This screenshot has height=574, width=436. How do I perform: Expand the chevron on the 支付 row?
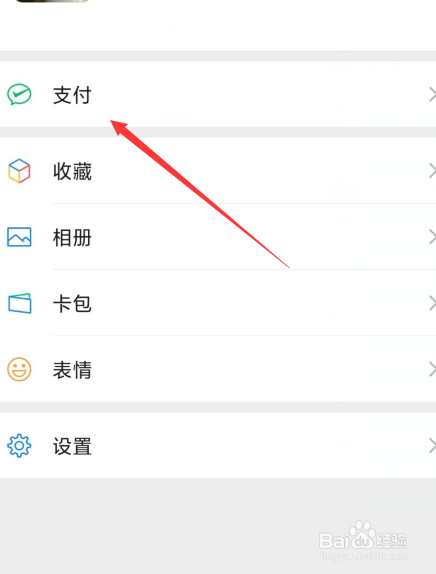[432, 94]
